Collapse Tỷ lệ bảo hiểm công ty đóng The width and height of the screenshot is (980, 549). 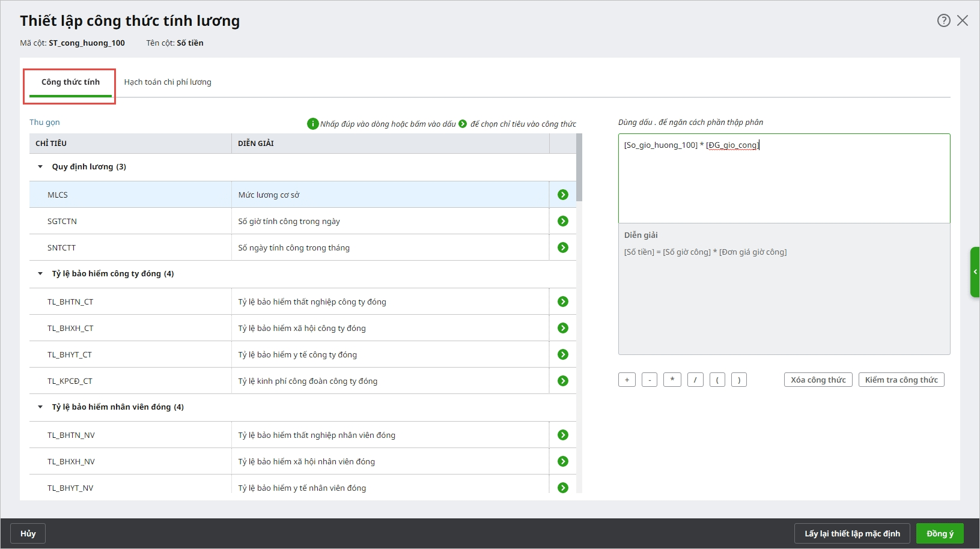click(40, 274)
